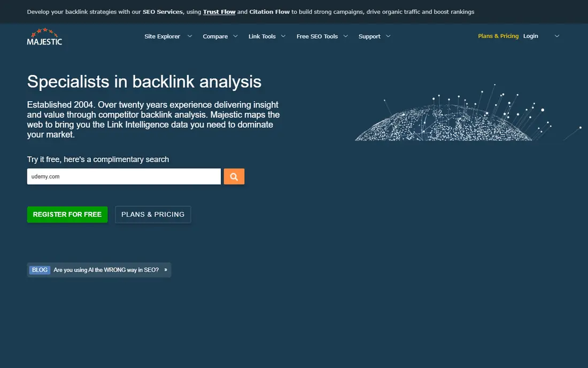
Task: Click the Login link
Action: 531,36
